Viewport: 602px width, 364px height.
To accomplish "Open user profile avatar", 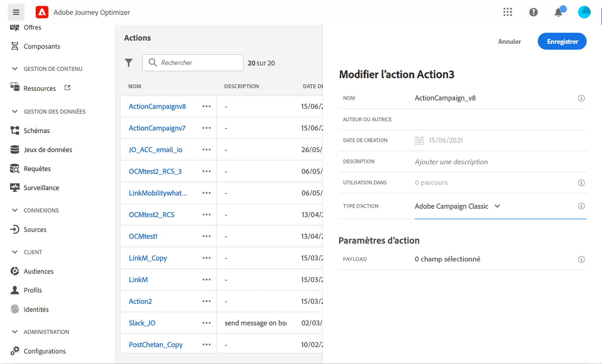I will 584,12.
